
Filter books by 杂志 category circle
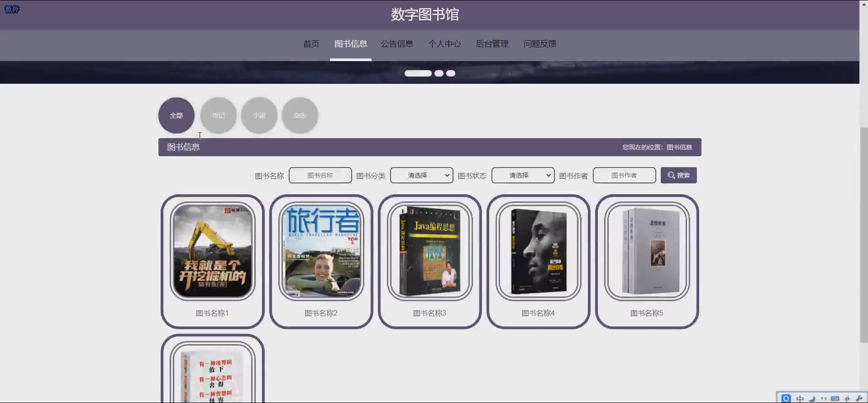[x=300, y=115]
